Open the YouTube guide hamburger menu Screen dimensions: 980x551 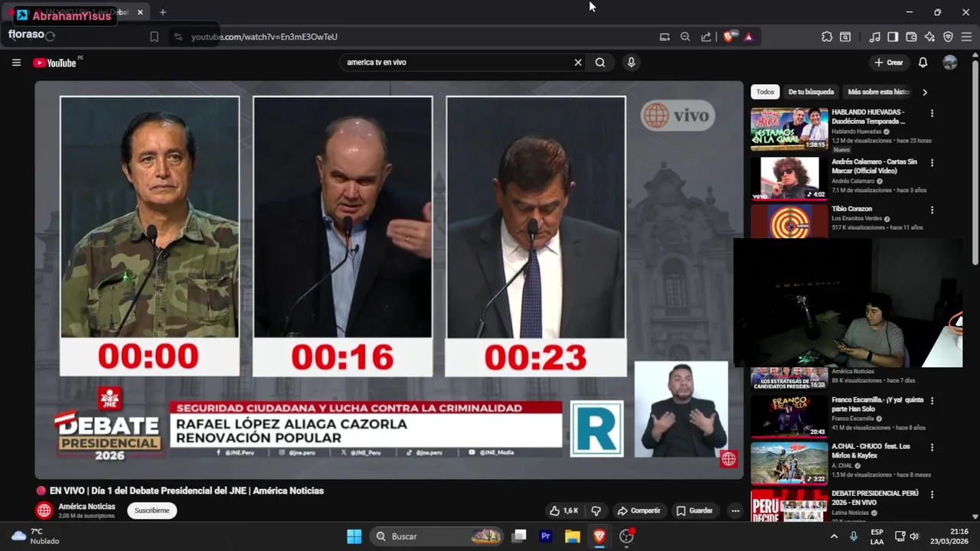pos(16,63)
